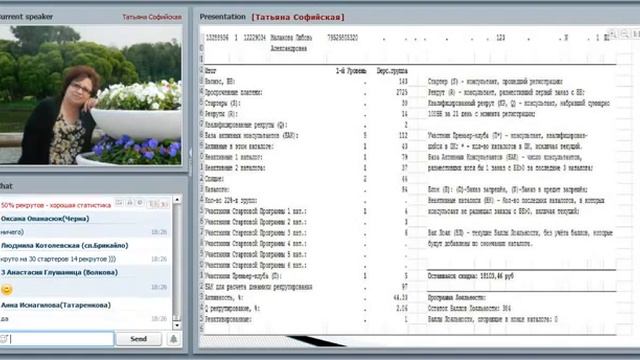Open the emoticon picker in chat input
The width and height of the screenshot is (640, 360).
(x=4, y=338)
